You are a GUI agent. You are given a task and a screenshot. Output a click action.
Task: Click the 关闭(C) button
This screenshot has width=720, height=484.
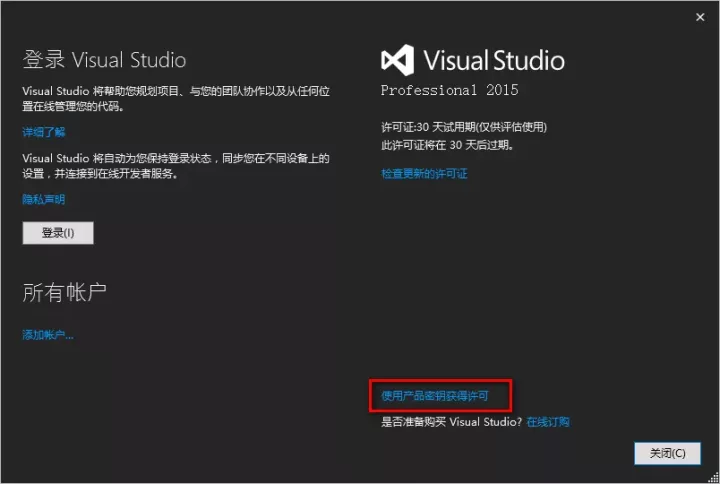click(x=667, y=453)
